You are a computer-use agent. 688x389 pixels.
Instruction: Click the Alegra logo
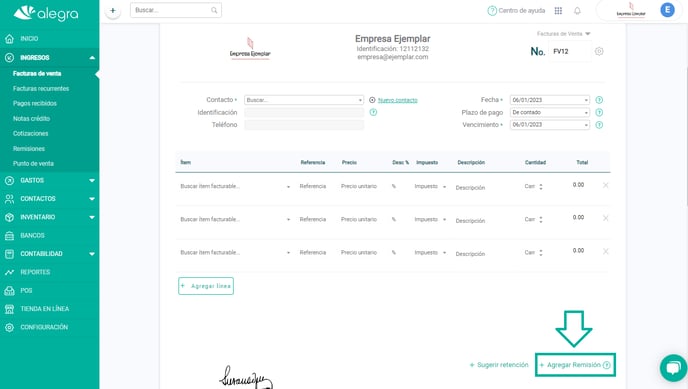pyautogui.click(x=46, y=14)
